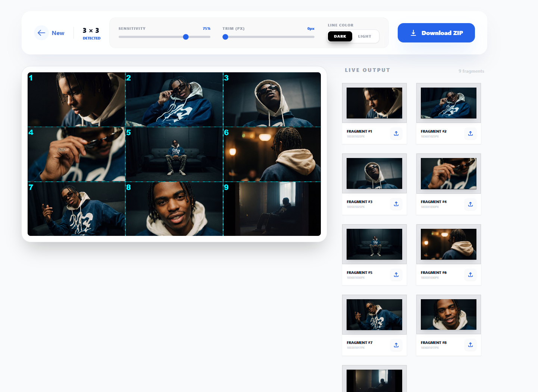Select the DARK line color option

(x=340, y=36)
